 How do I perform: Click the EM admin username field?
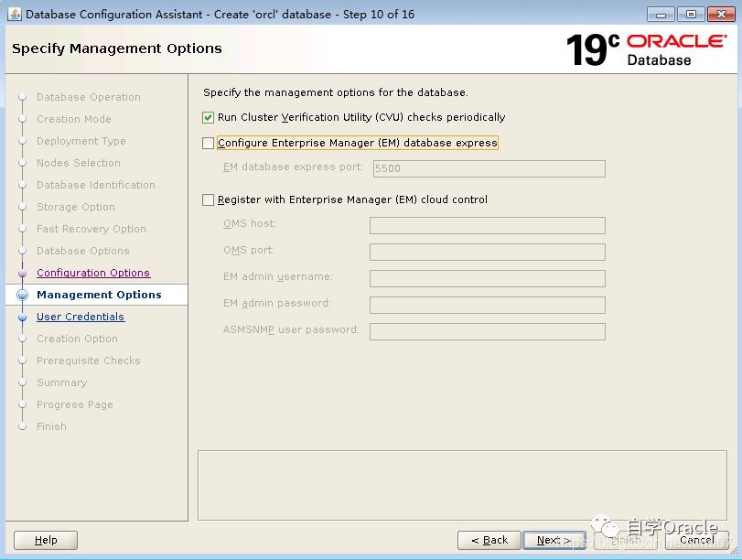coord(487,278)
